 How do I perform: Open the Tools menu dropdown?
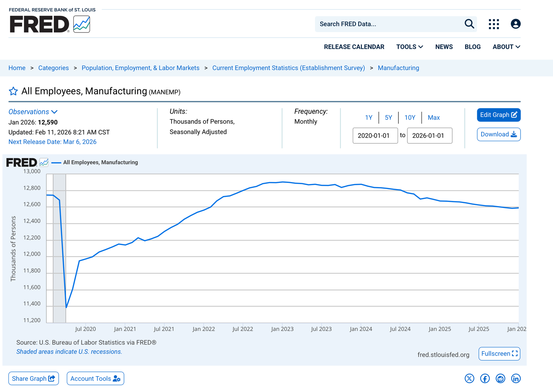pyautogui.click(x=410, y=47)
